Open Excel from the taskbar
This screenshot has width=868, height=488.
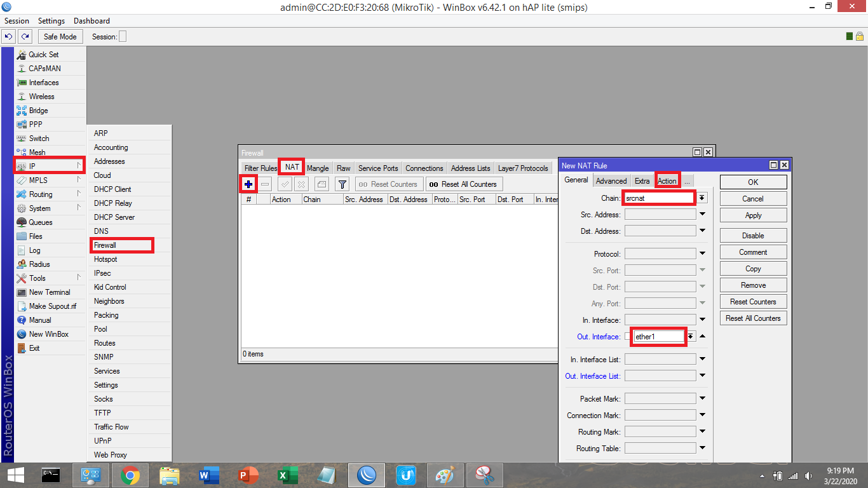(288, 475)
